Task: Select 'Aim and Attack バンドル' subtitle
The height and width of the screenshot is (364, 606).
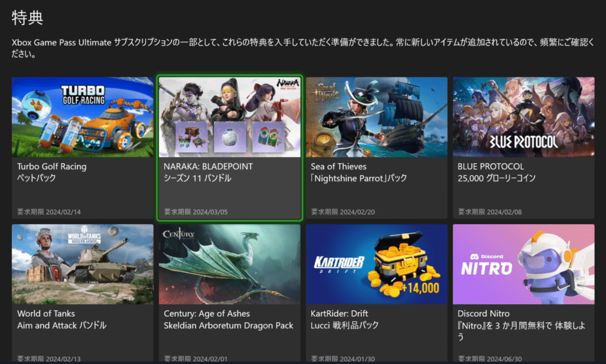Action: click(x=62, y=326)
